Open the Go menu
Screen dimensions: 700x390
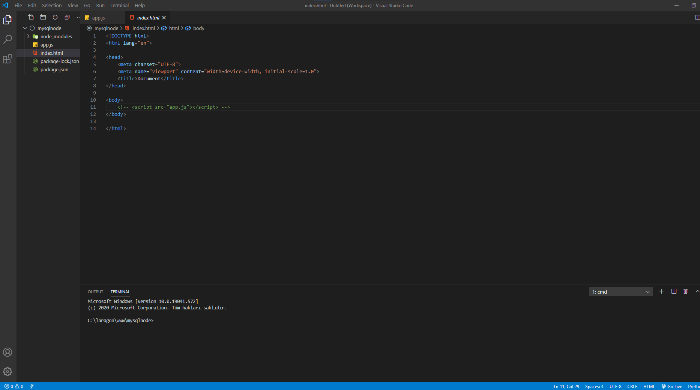point(87,5)
